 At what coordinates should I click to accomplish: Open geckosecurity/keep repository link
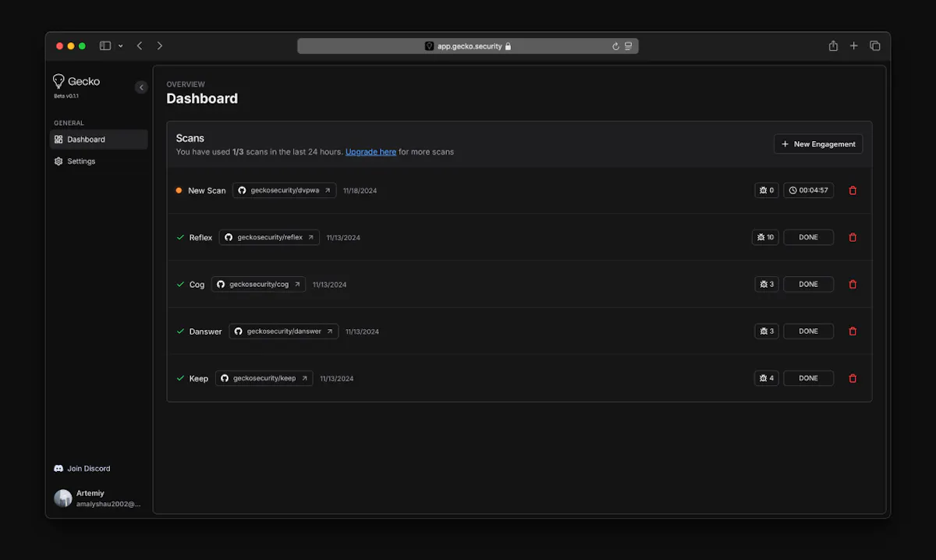tap(264, 378)
